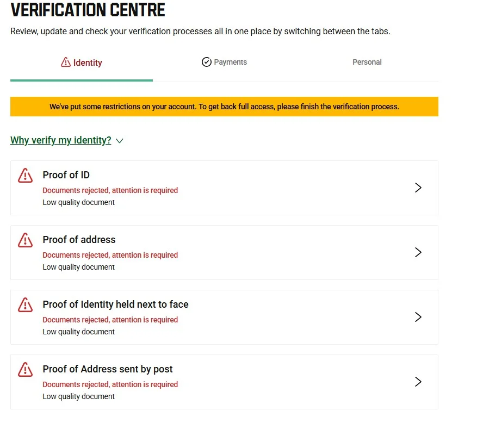The image size is (483, 448).
Task: Expand Proof of Identity held next to face chevron
Action: tap(418, 317)
